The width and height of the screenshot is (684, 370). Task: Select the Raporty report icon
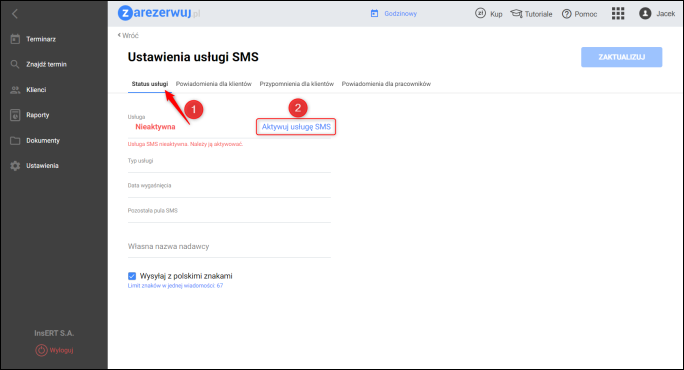tap(15, 115)
